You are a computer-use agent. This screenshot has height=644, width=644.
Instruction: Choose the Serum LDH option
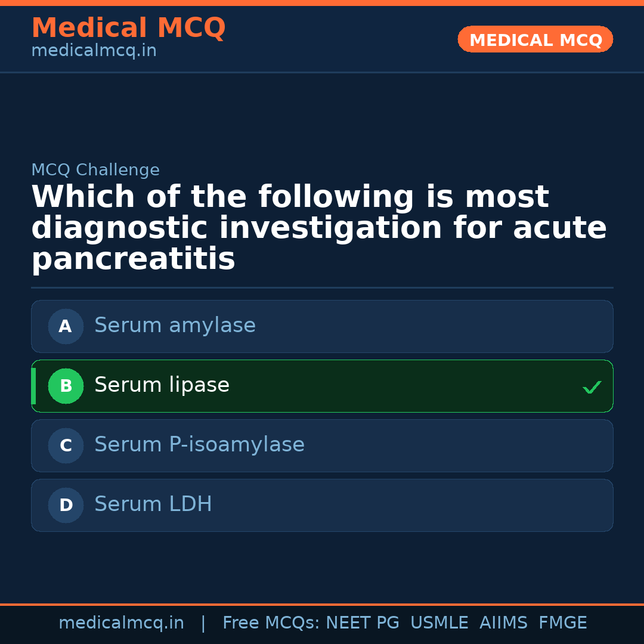tap(153, 504)
